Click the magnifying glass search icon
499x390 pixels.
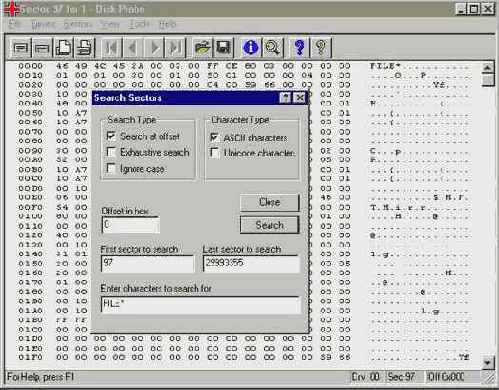click(272, 48)
